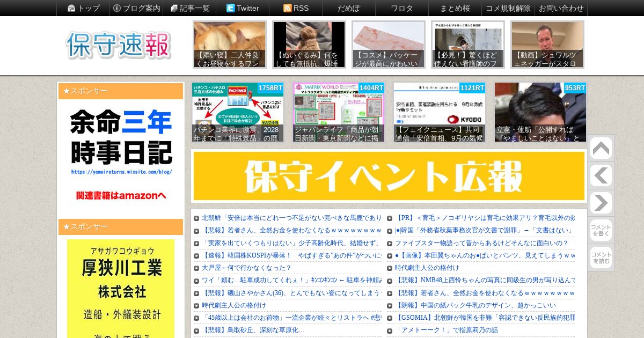Open the 動画 Schwarzenegger thumbnail
644x338 pixels.
click(x=547, y=45)
